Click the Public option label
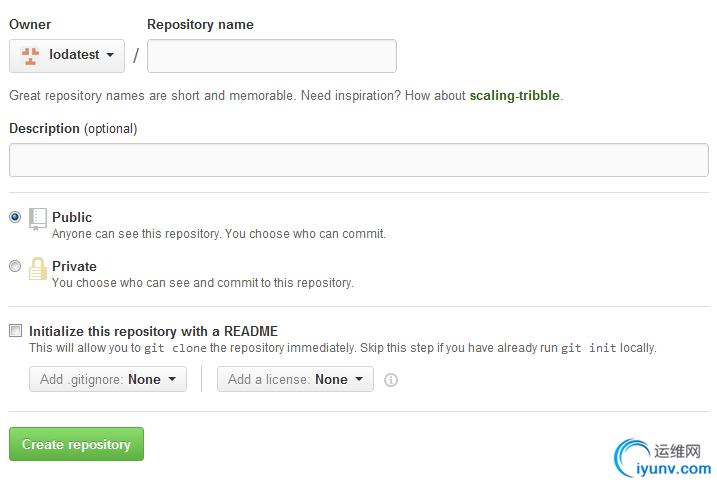717x485 pixels. [72, 217]
